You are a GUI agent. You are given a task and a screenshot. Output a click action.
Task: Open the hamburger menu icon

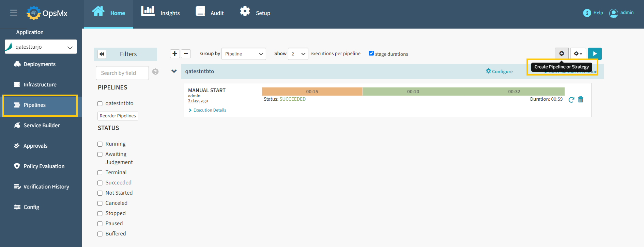14,13
